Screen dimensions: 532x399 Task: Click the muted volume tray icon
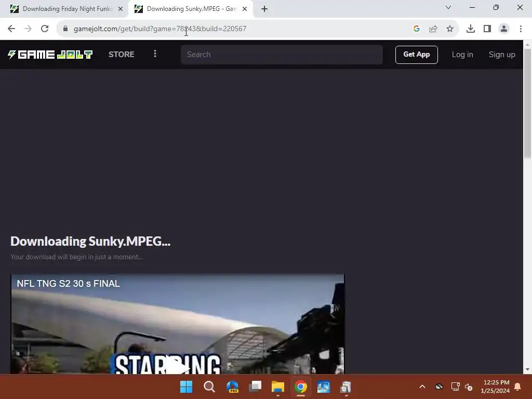469,387
